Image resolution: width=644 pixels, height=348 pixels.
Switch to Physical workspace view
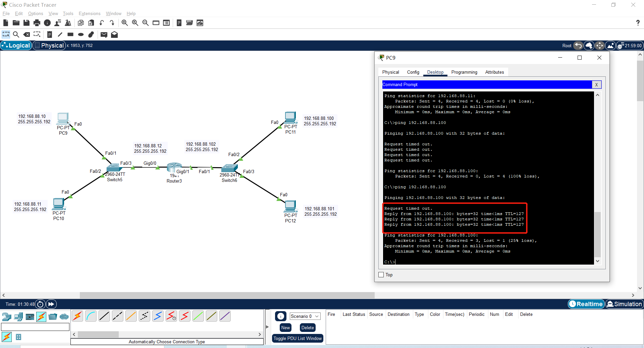(x=49, y=46)
